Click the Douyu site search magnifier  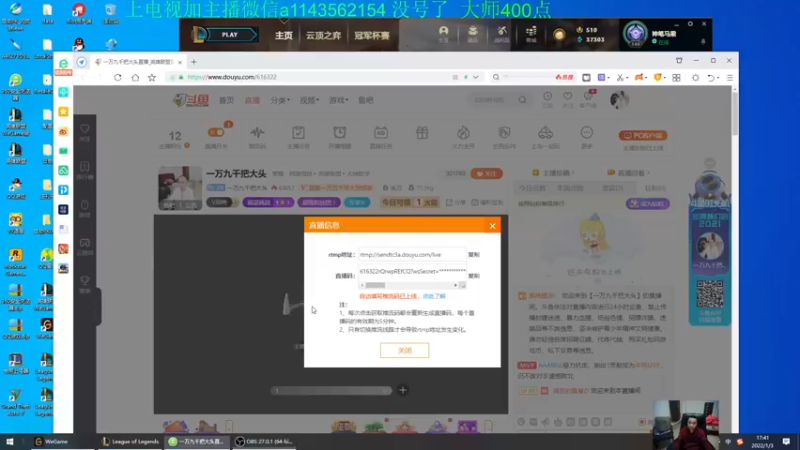point(522,100)
